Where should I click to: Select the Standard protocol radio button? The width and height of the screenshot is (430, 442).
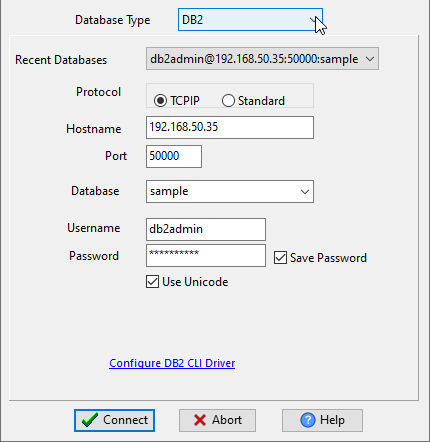click(228, 101)
